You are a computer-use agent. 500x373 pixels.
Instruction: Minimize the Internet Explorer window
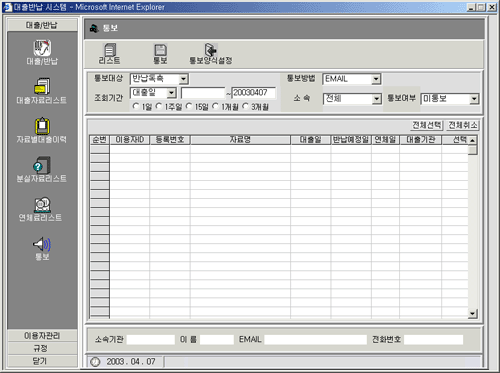(471, 7)
